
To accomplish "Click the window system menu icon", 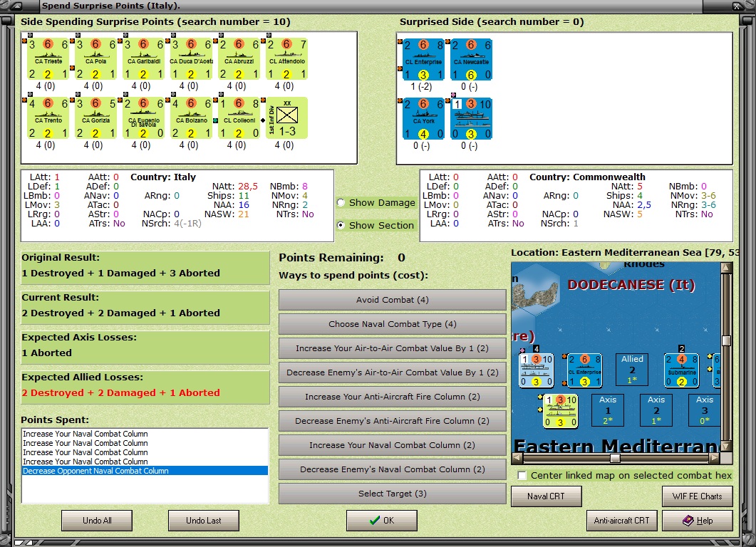I will [x=16, y=6].
